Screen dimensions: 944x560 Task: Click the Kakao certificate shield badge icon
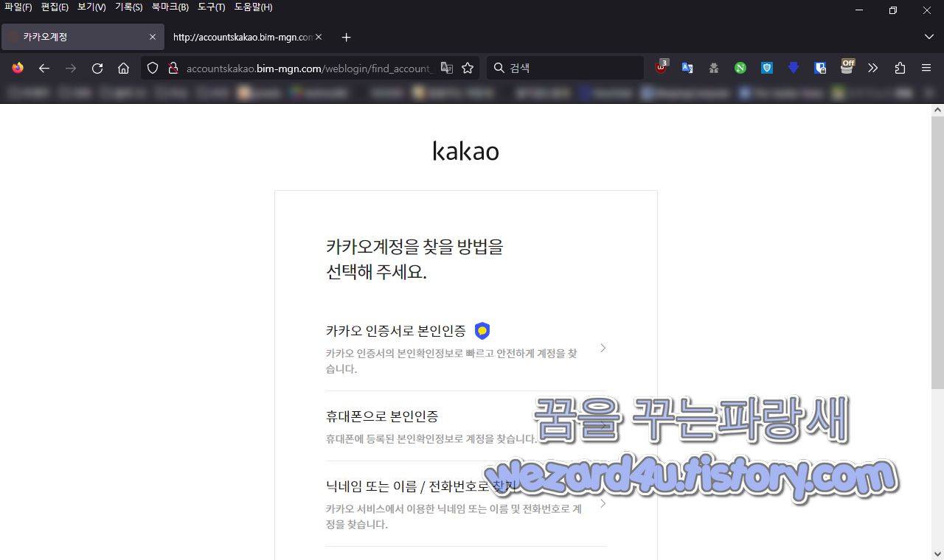tap(482, 331)
